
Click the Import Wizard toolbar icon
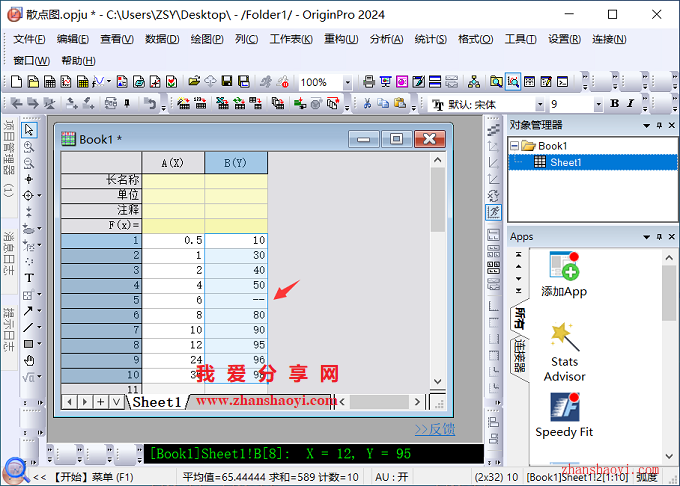tap(183, 104)
